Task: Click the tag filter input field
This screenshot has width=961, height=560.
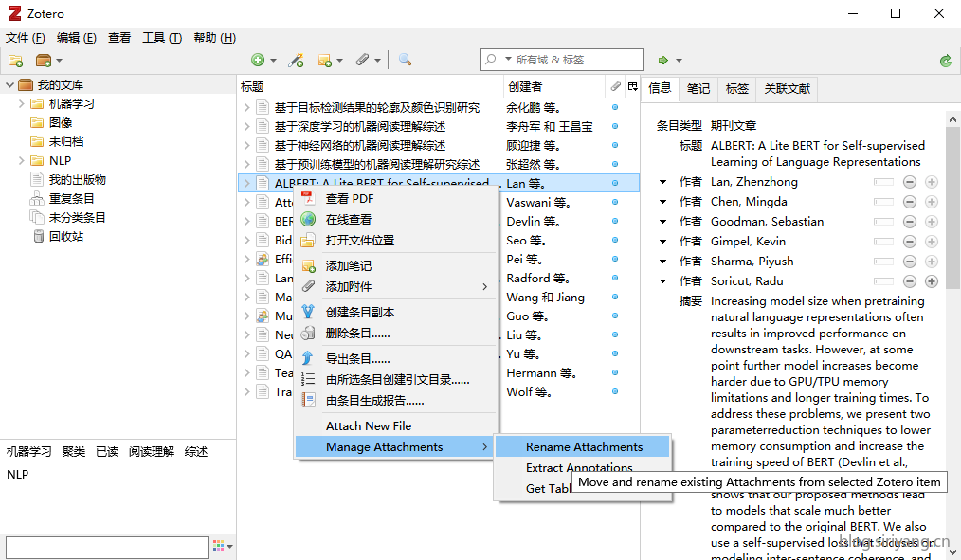Action: tap(107, 547)
